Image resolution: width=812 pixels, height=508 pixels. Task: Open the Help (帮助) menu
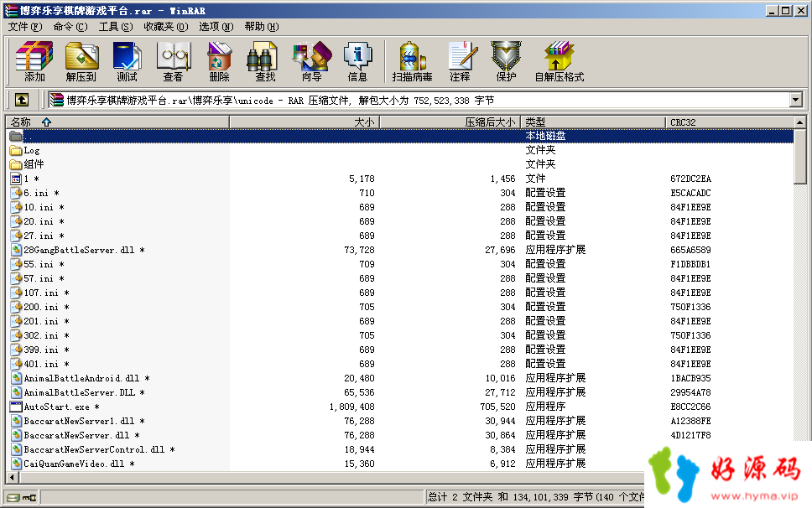click(x=262, y=26)
